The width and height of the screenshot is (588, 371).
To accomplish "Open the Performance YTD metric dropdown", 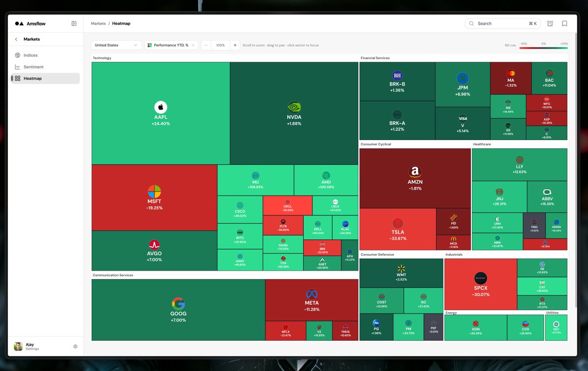I will 171,45.
